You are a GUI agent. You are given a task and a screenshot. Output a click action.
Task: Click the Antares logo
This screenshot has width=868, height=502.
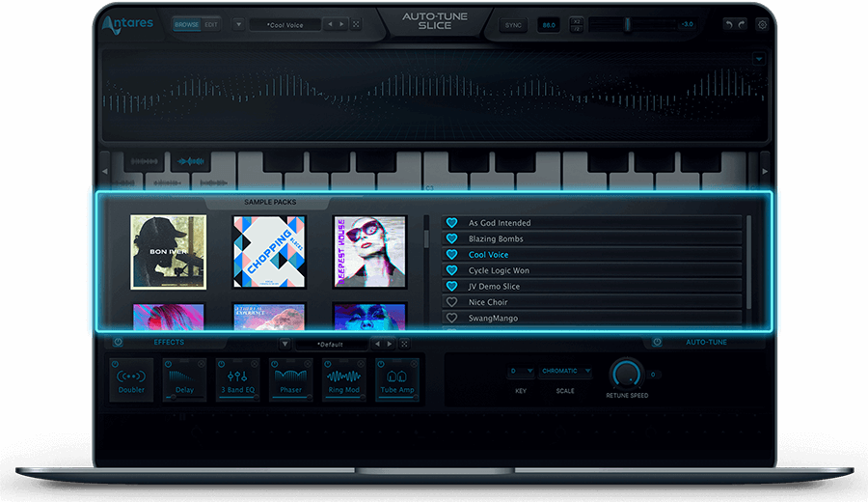point(127,24)
